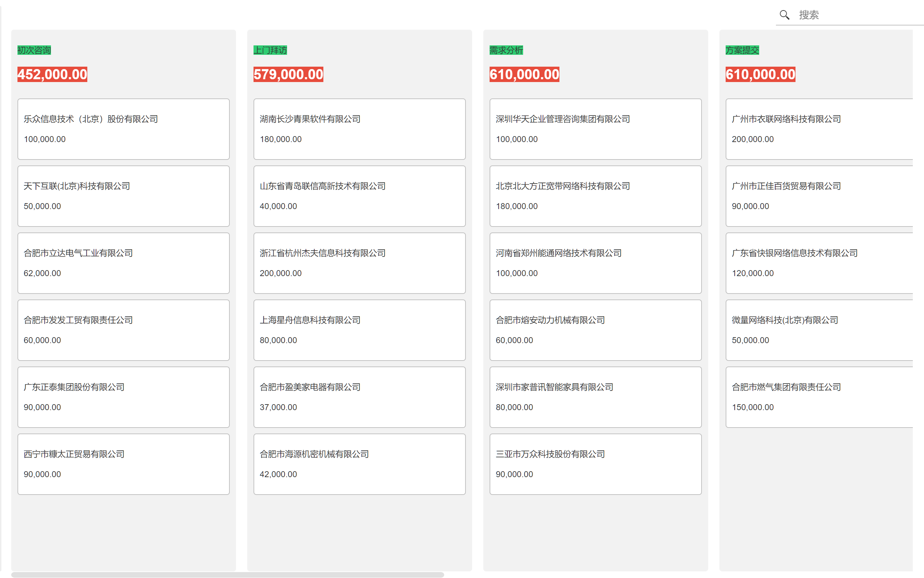
Task: Click the 42,000.00 amount value
Action: tap(278, 474)
